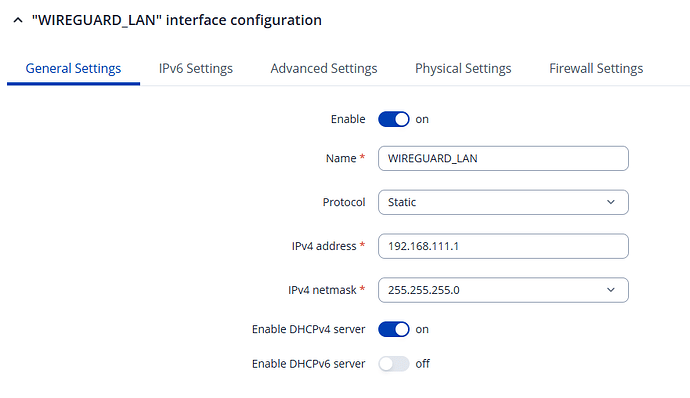Click the Enable DHCPv4 server label
The height and width of the screenshot is (398, 690).
click(308, 329)
